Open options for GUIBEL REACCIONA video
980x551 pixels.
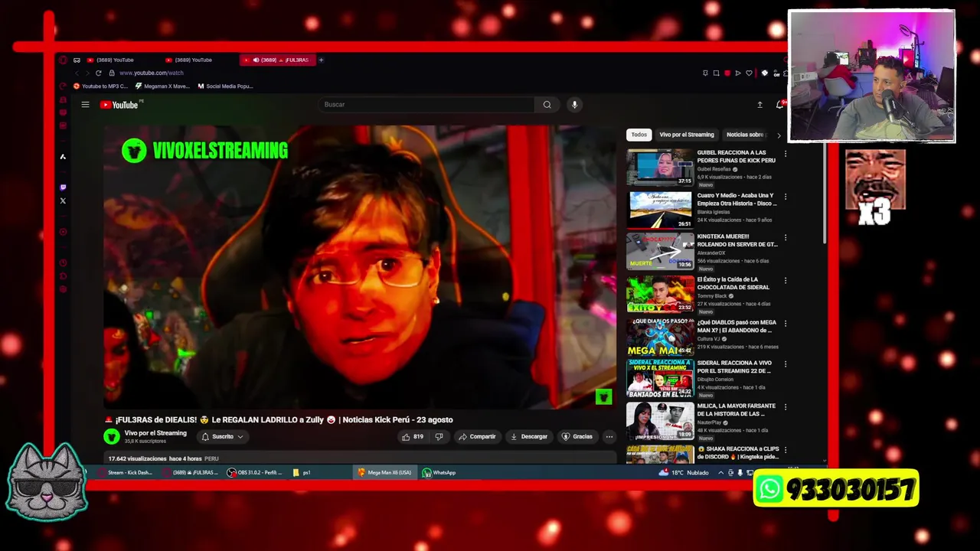point(785,154)
